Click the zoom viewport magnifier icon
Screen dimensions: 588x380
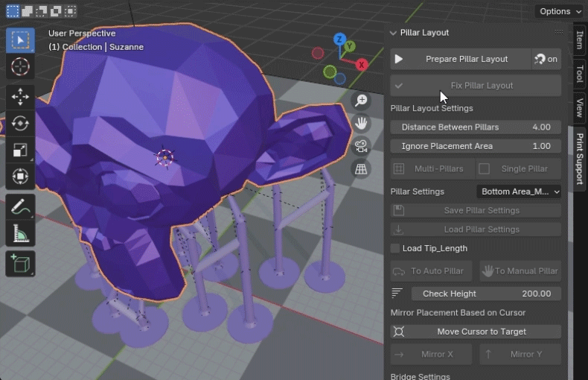[x=361, y=101]
